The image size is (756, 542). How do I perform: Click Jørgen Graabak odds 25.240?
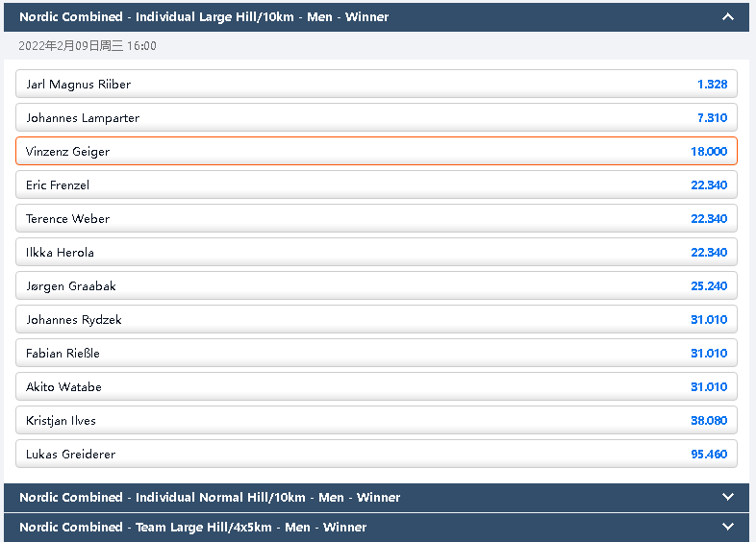pyautogui.click(x=708, y=286)
